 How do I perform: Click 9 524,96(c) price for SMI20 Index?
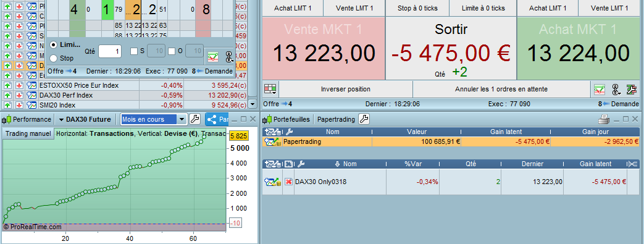coord(229,105)
